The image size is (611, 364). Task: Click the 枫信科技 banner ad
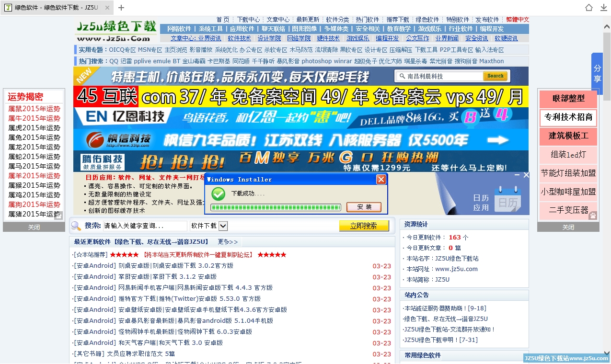click(x=301, y=139)
